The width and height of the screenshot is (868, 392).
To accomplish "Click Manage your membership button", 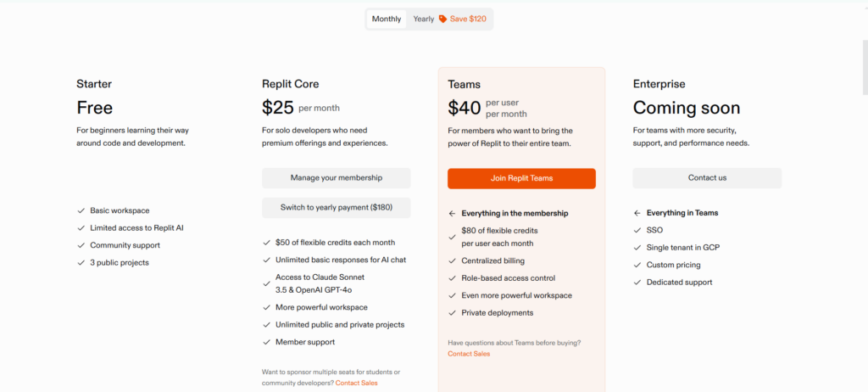I will pyautogui.click(x=336, y=178).
